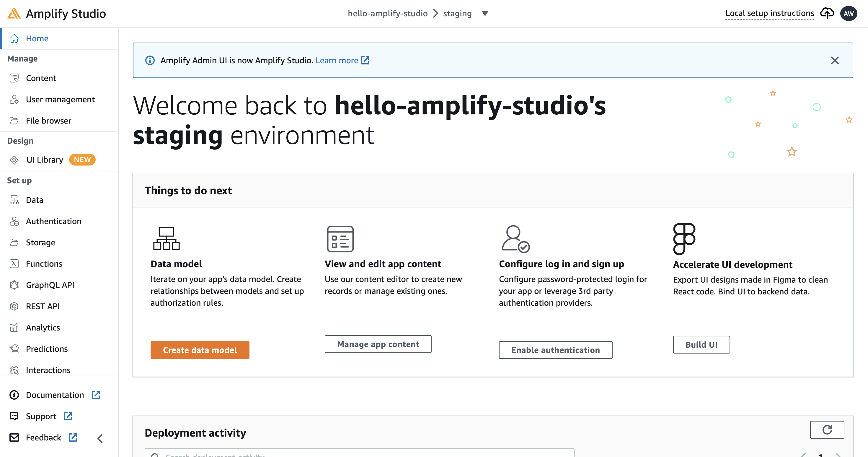Viewport: 868px width, 457px height.
Task: Open GraphQL API settings
Action: click(50, 285)
